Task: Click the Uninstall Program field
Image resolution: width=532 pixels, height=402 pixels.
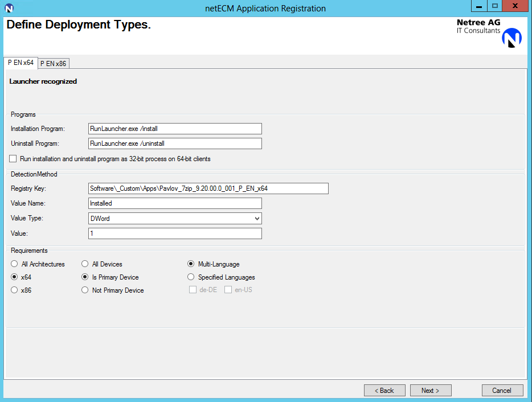Action: pos(175,143)
